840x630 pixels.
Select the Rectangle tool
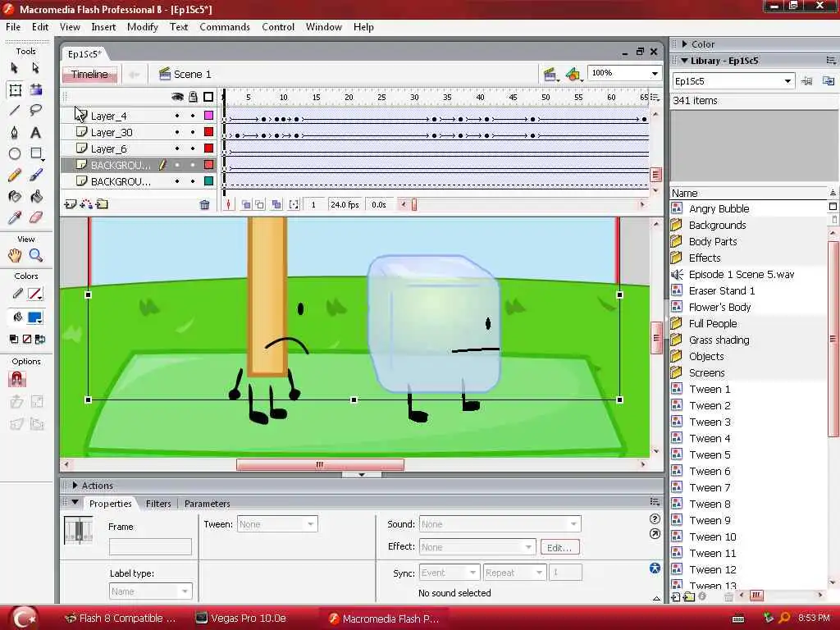36,153
